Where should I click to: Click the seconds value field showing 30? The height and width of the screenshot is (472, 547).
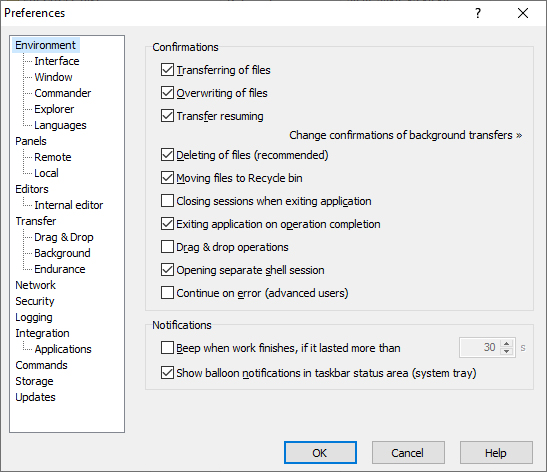(480, 347)
